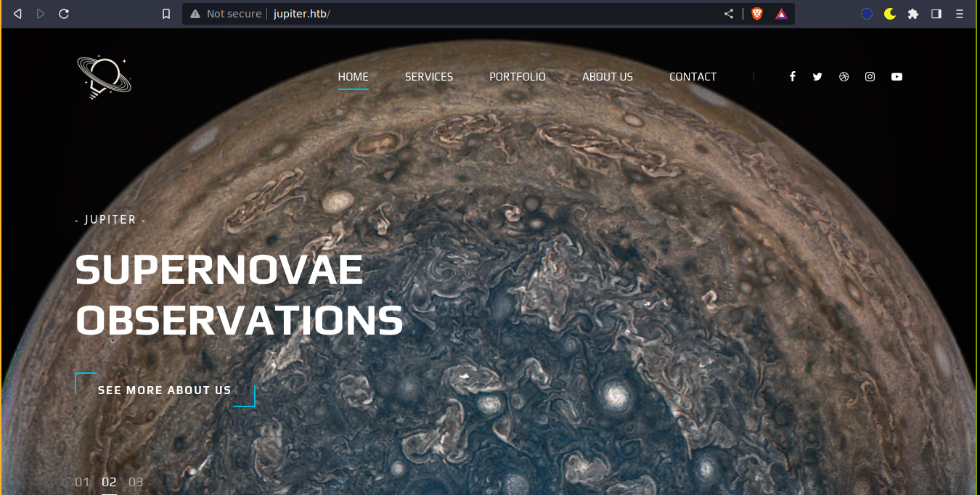Switch to slide 03 in hero slider
The width and height of the screenshot is (980, 495).
136,482
